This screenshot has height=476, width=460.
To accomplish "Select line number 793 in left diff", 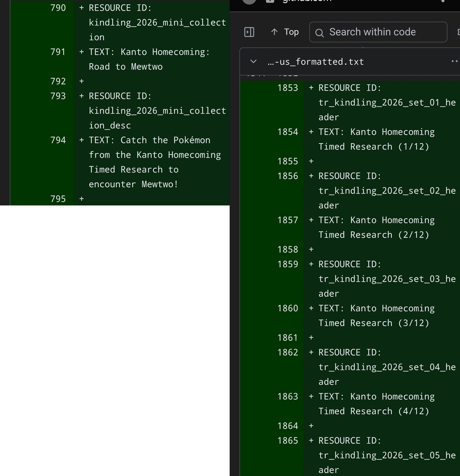I will point(58,96).
